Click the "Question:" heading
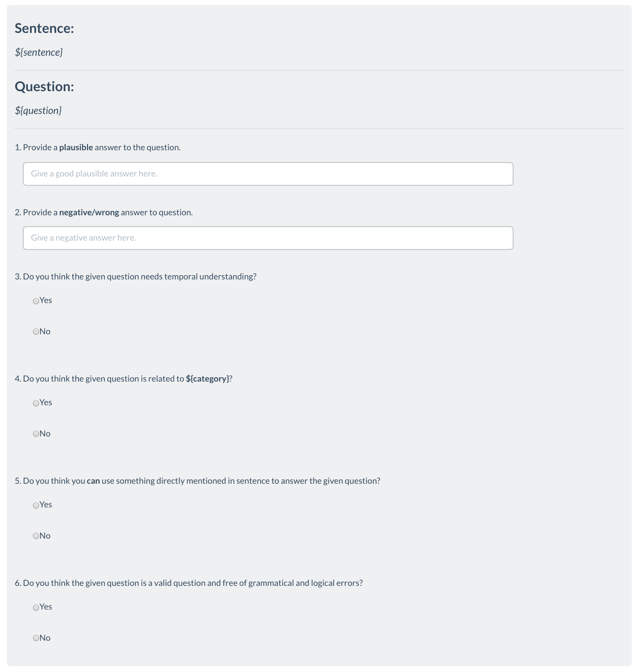The image size is (636, 672). (x=44, y=87)
